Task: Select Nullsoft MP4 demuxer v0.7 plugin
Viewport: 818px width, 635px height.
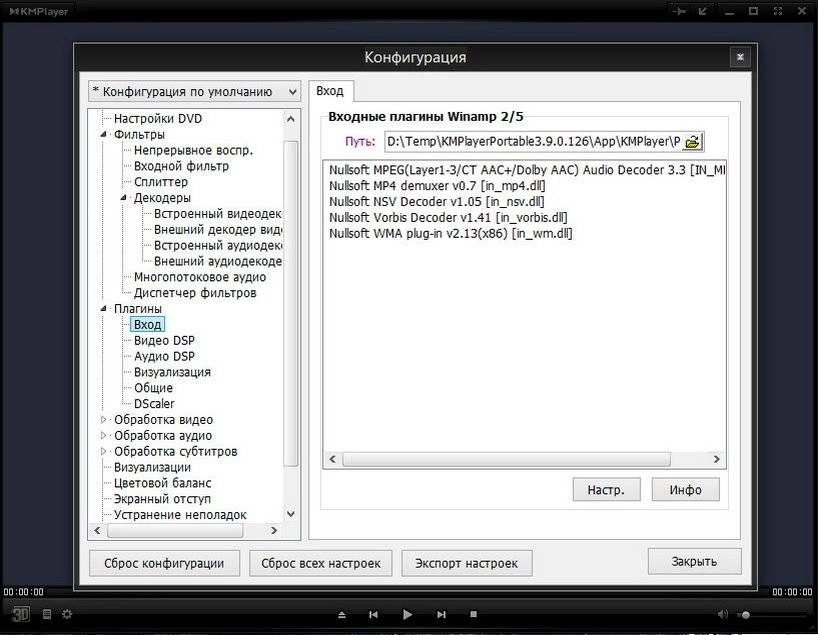Action: point(437,186)
